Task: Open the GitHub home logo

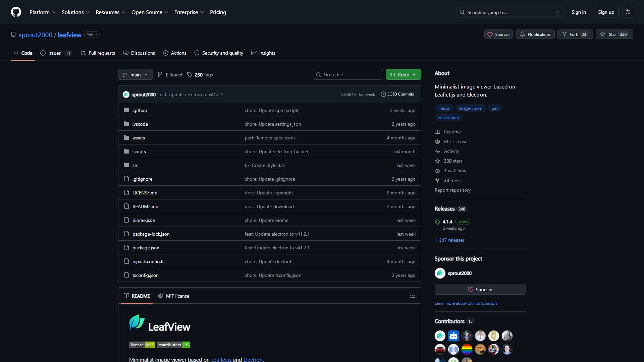Action: [16, 12]
